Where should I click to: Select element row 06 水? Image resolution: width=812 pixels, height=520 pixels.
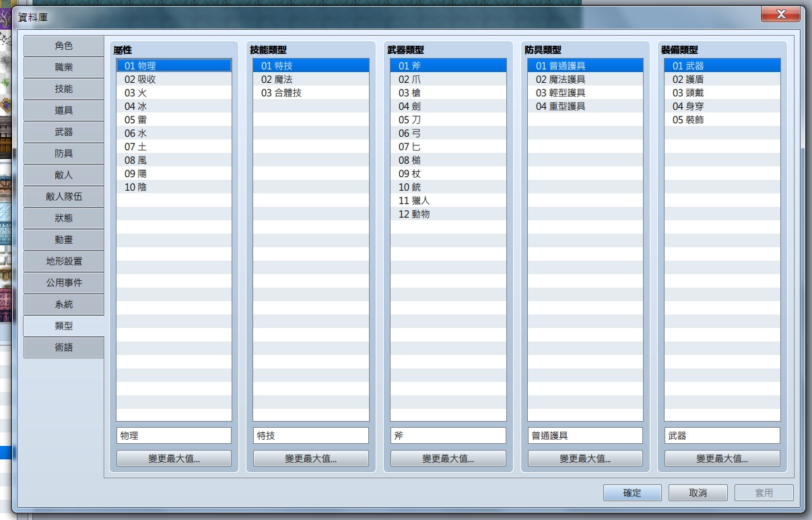174,133
